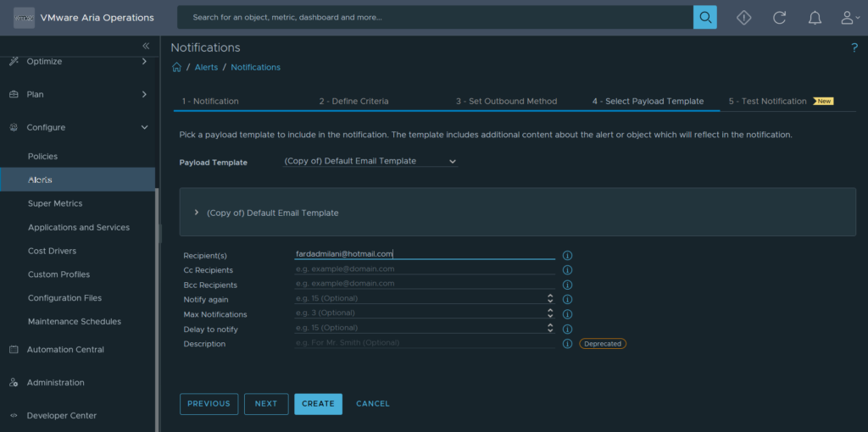Click info icon next to Notify again

point(567,299)
